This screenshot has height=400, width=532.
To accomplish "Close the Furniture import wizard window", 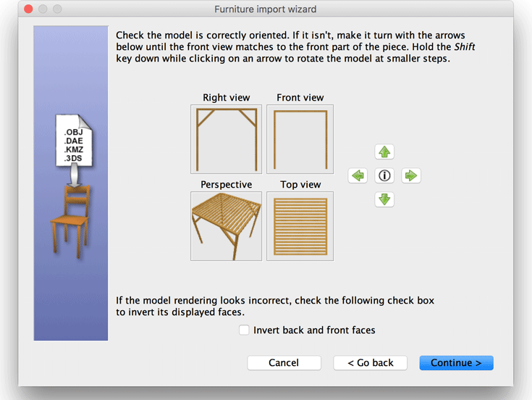I will (28, 9).
